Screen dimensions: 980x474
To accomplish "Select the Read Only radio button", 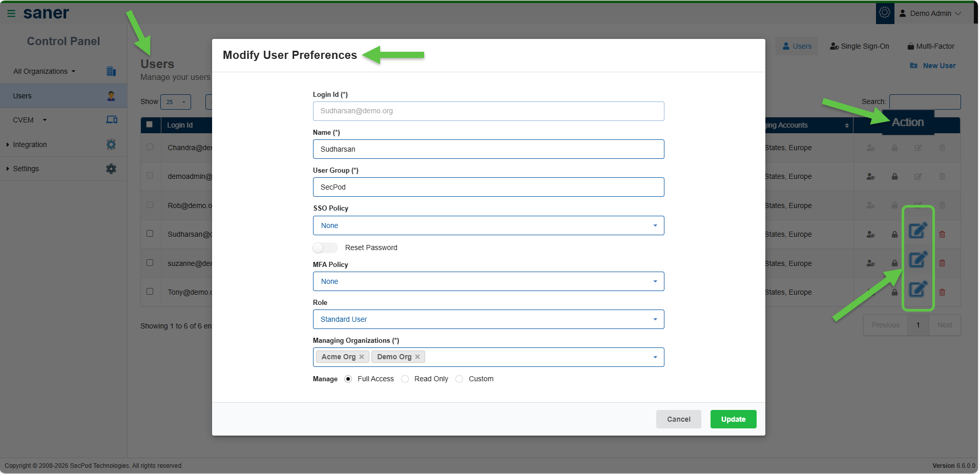I will [x=405, y=379].
